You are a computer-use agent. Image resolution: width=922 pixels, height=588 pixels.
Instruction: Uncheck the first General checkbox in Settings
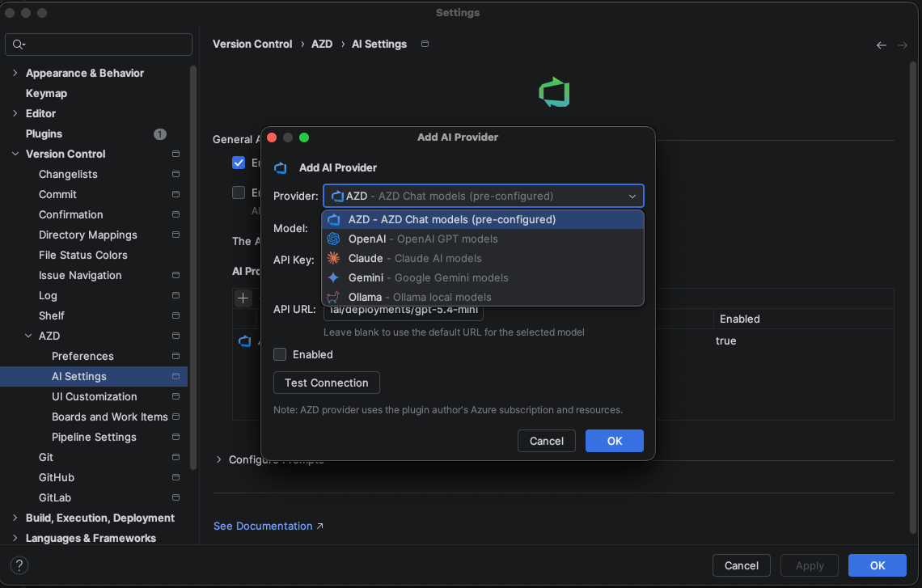click(x=238, y=163)
